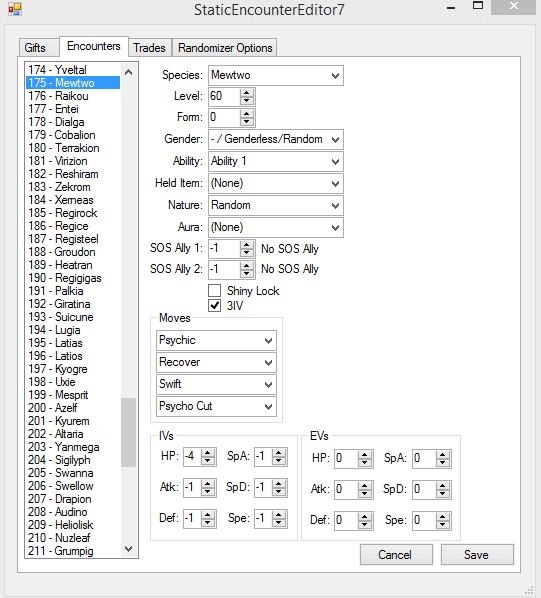Increase SOS Ally 1 with up arrow
The width and height of the screenshot is (541, 598).
247,244
